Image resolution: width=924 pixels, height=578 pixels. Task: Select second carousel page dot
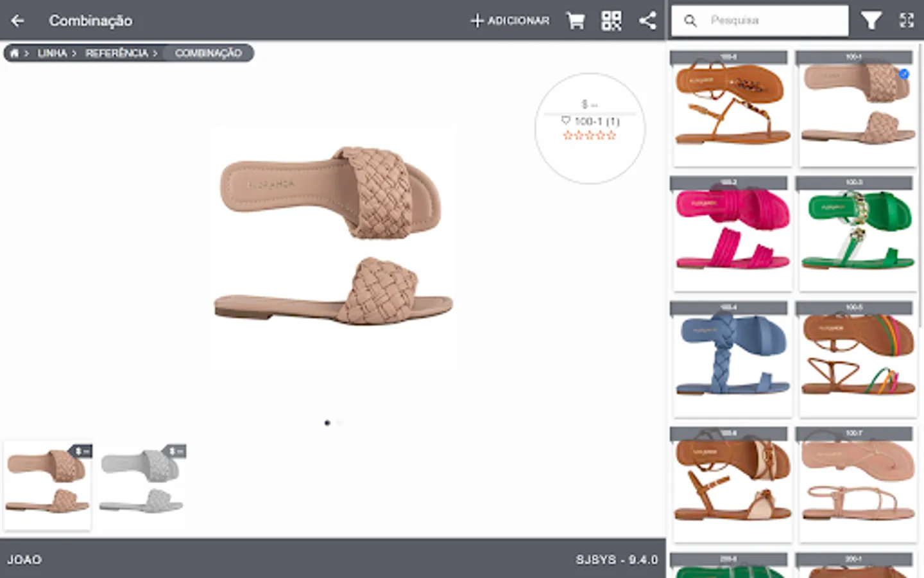point(339,423)
